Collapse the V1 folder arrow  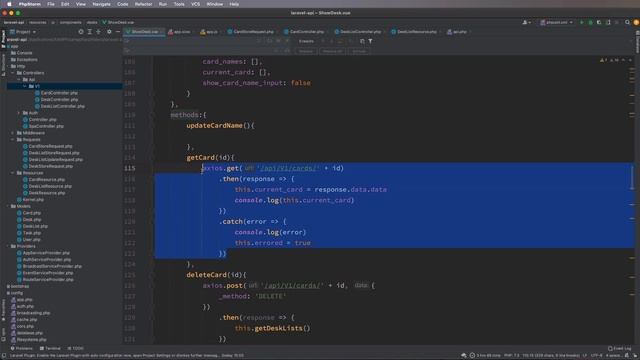click(x=25, y=86)
